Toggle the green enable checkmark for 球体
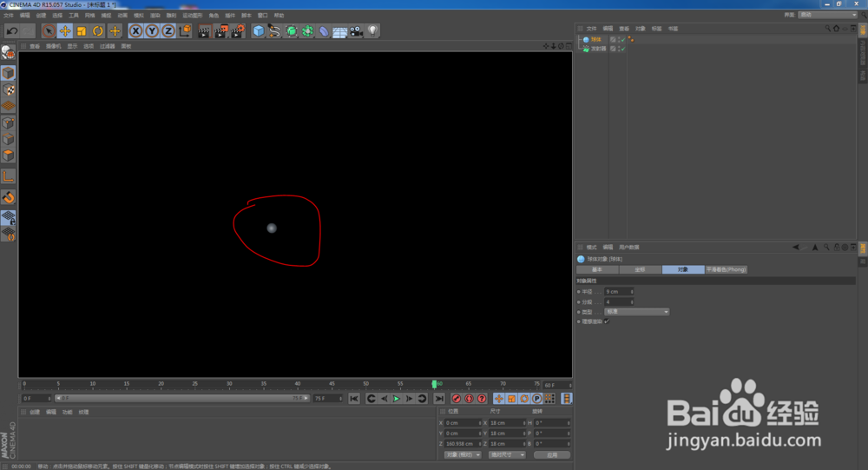Screen dimensions: 868x470 pyautogui.click(x=622, y=40)
